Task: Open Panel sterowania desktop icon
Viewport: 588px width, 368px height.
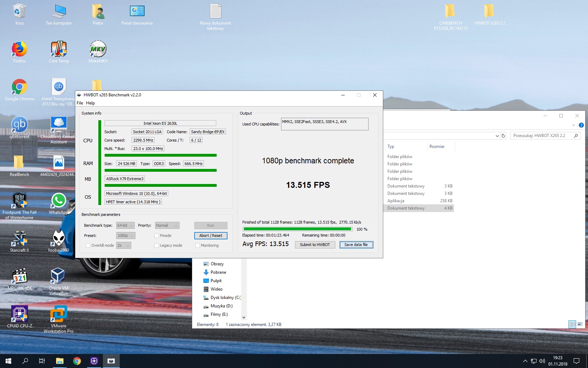Action: [137, 11]
